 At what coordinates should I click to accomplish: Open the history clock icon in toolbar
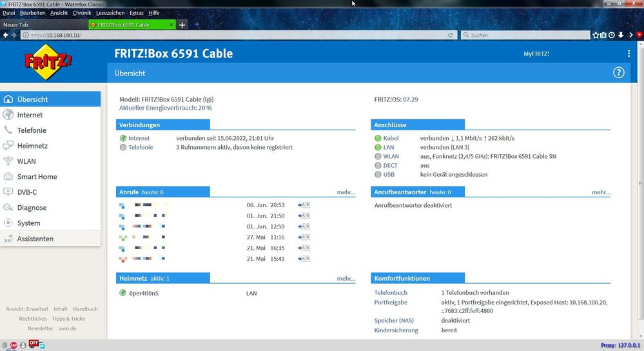point(612,35)
